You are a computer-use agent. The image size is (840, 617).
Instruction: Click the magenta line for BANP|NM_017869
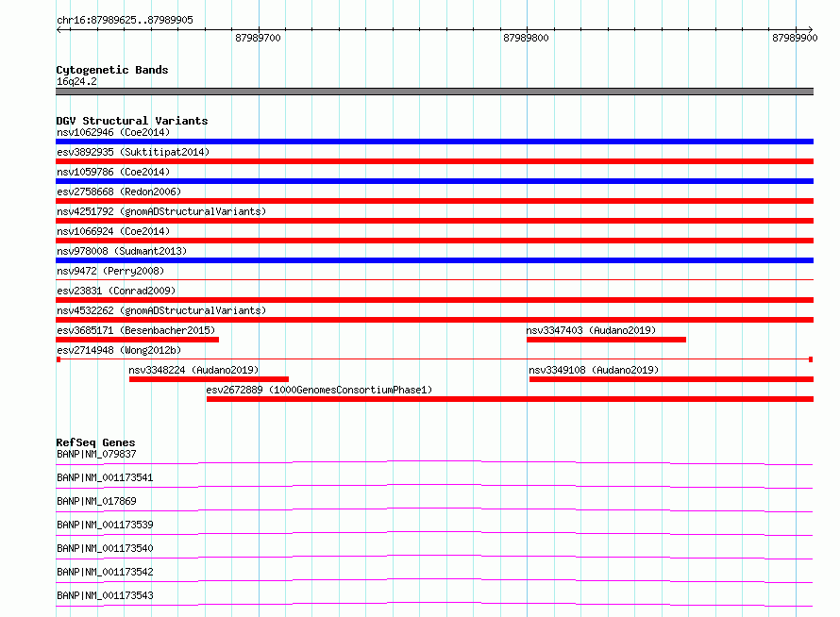(x=434, y=509)
